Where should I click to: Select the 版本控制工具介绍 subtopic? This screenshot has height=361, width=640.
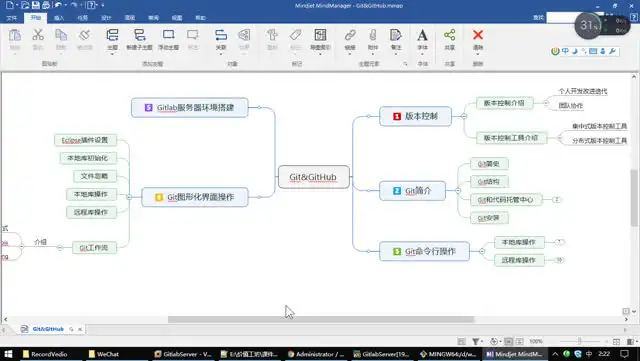(x=511, y=138)
